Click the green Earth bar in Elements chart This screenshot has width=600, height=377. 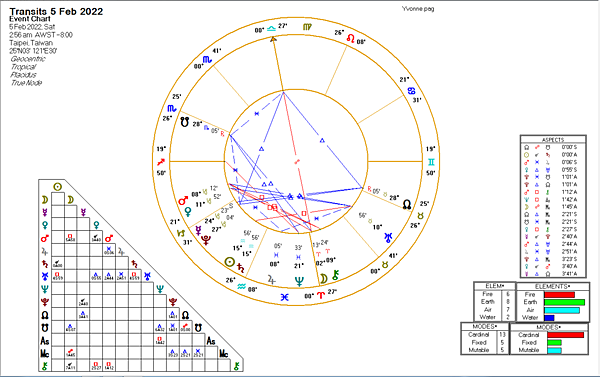564,302
